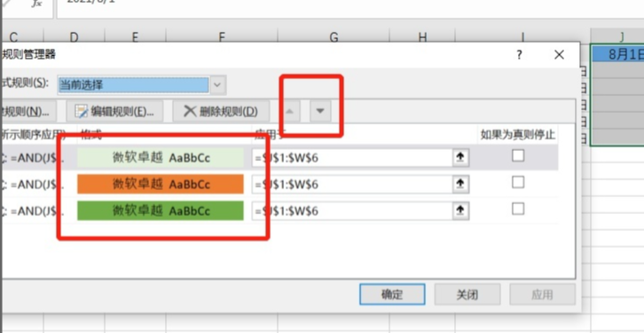The image size is (644, 333).
Task: Click the Edit Rule (编辑规则) button
Action: (x=115, y=111)
